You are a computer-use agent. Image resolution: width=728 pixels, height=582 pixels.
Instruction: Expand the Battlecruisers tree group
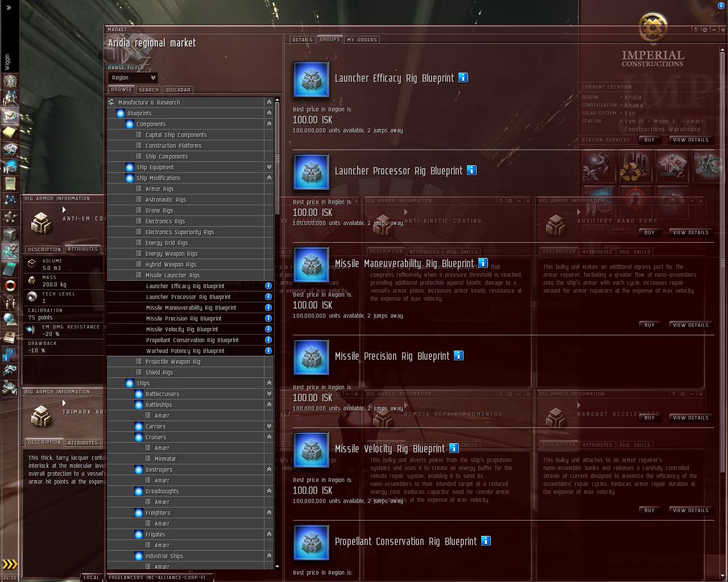[x=269, y=394]
